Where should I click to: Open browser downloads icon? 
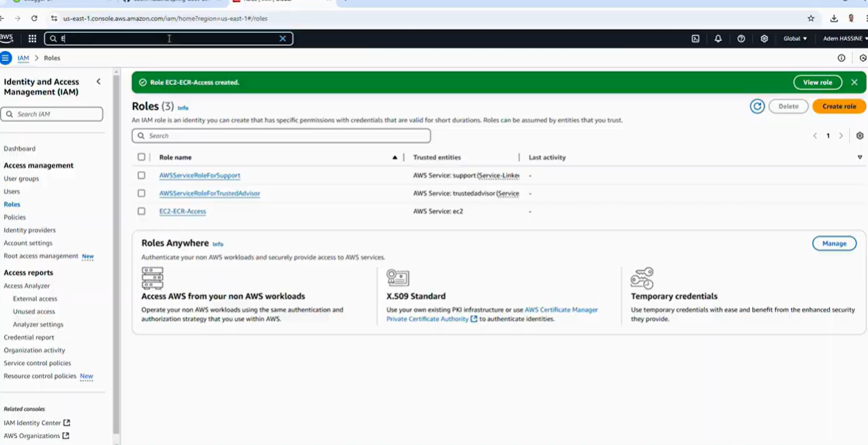coord(834,18)
